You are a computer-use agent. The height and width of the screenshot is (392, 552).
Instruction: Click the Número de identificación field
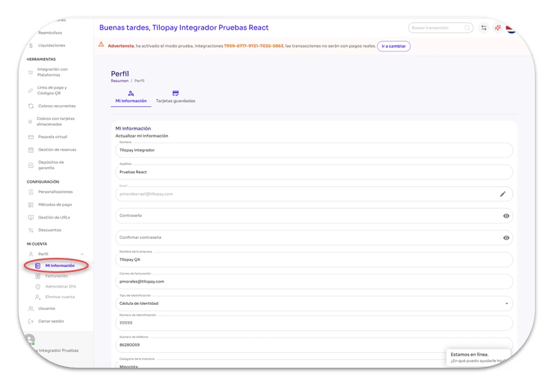[314, 323]
